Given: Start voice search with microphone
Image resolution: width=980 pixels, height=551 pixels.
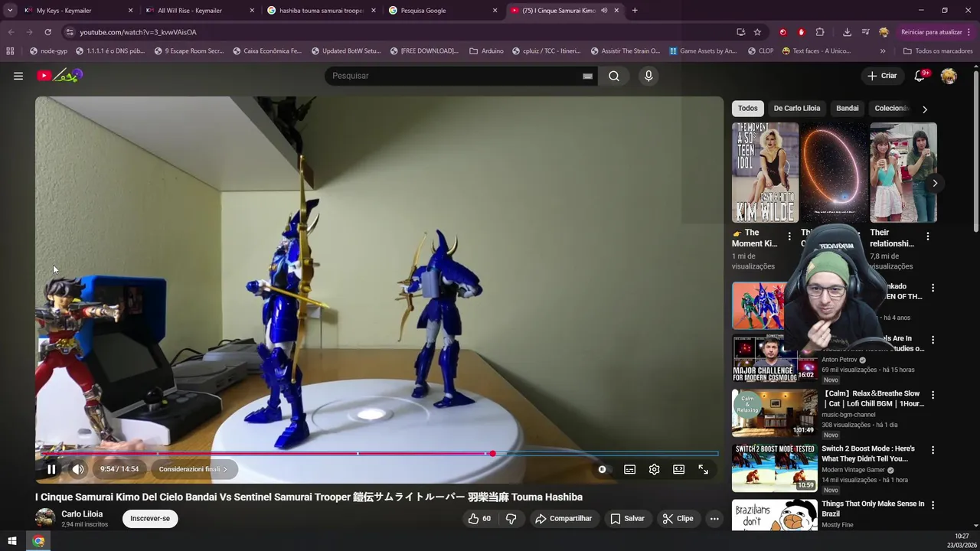Looking at the screenshot, I should (648, 76).
